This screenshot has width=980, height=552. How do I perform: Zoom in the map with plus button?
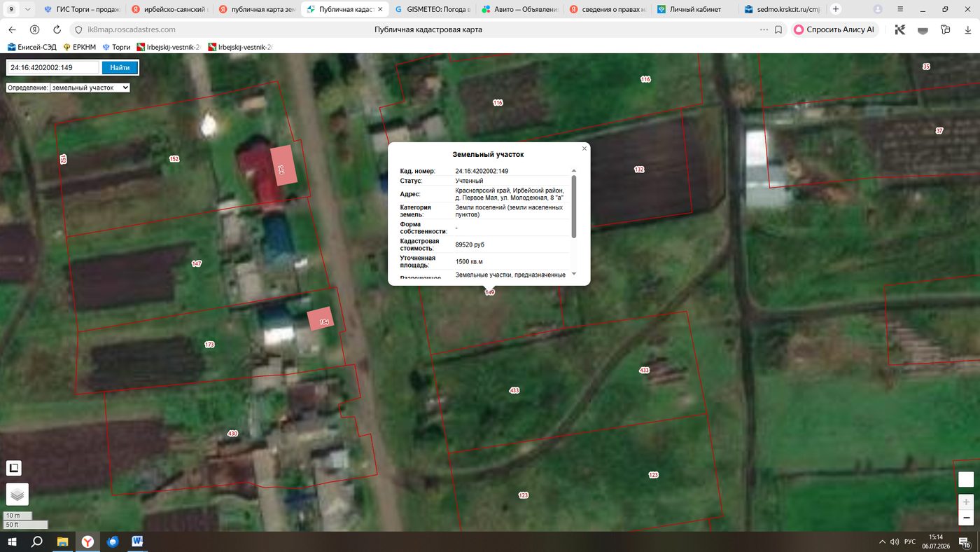pyautogui.click(x=966, y=502)
